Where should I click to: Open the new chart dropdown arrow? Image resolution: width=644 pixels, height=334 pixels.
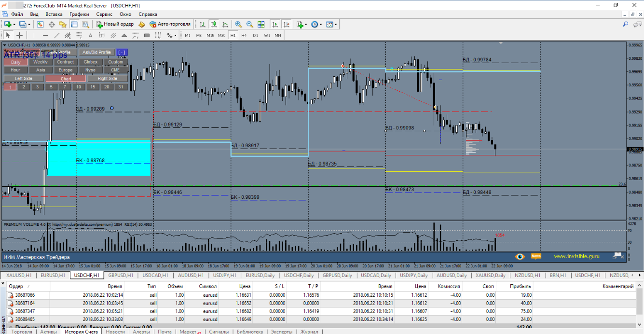(x=14, y=24)
